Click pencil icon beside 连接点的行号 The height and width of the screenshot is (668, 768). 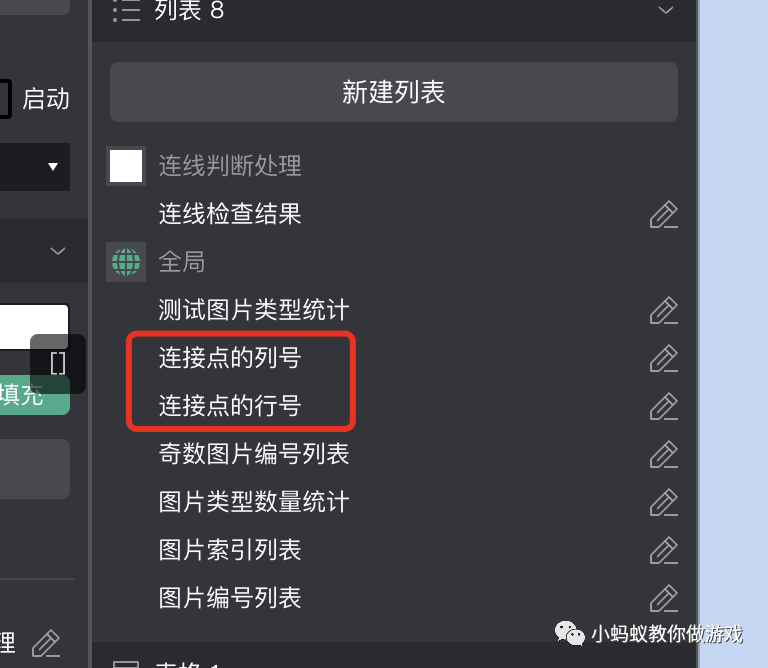[664, 406]
